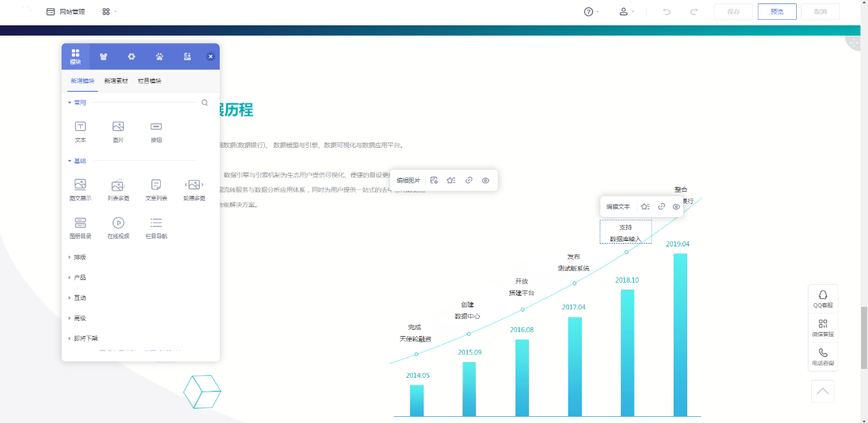Add the 按钮 button module
The image size is (868, 423).
coord(156,131)
